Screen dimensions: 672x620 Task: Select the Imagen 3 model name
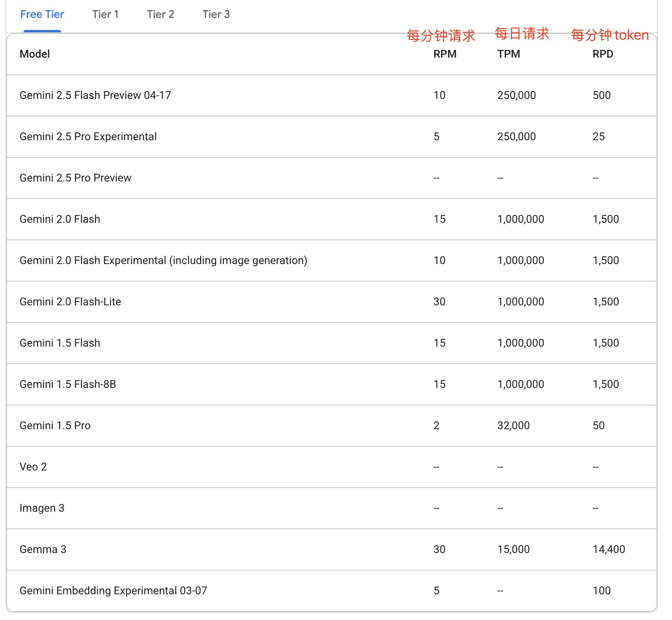[x=42, y=508]
